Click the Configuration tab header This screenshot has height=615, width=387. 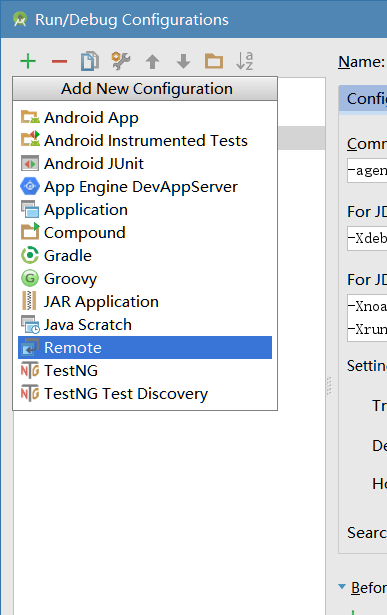point(363,98)
